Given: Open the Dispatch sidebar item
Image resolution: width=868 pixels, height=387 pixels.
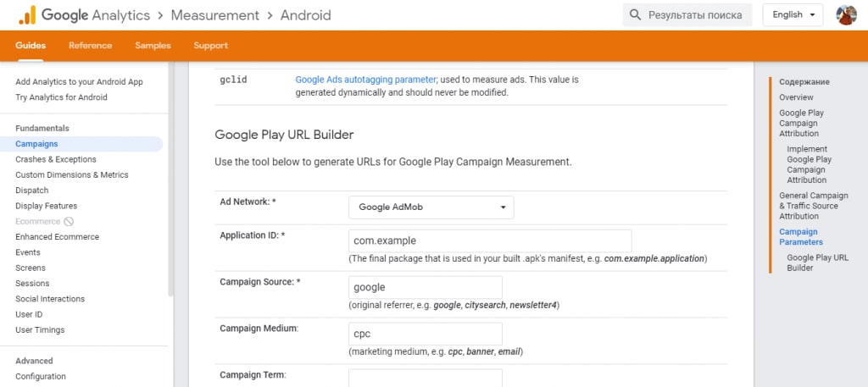Looking at the screenshot, I should [32, 191].
